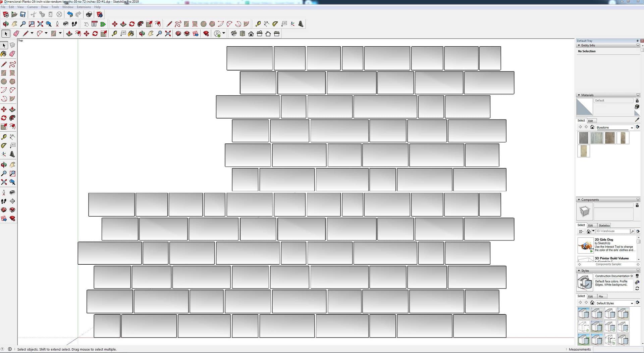
Task: Collapse the Entity Info panel
Action: 579,45
